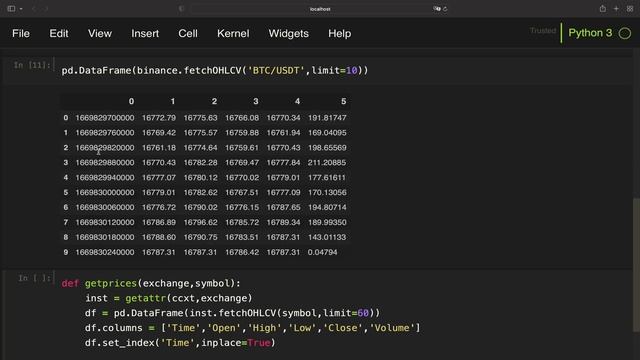Click column header 1 in the output table
This screenshot has width=640, height=360.
point(173,101)
